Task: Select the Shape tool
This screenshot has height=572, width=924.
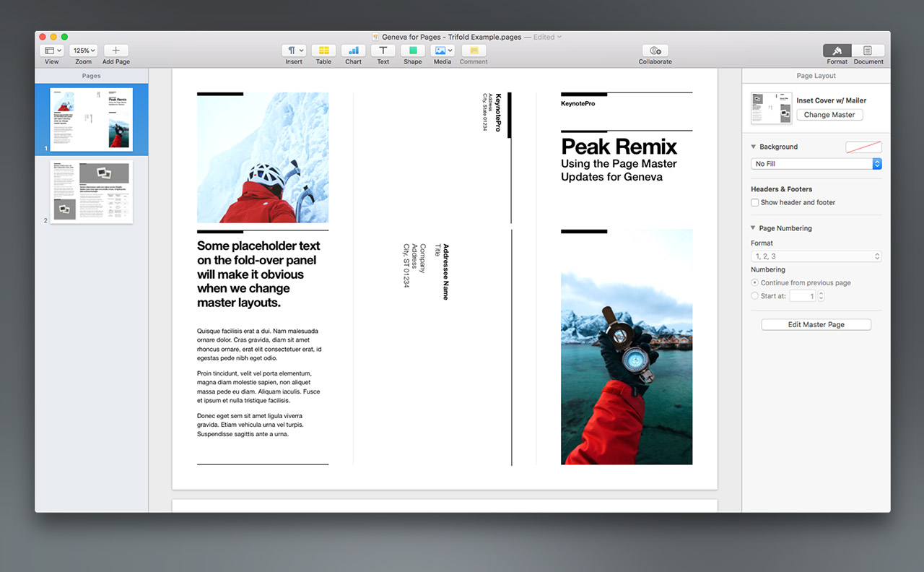Action: pyautogui.click(x=412, y=51)
